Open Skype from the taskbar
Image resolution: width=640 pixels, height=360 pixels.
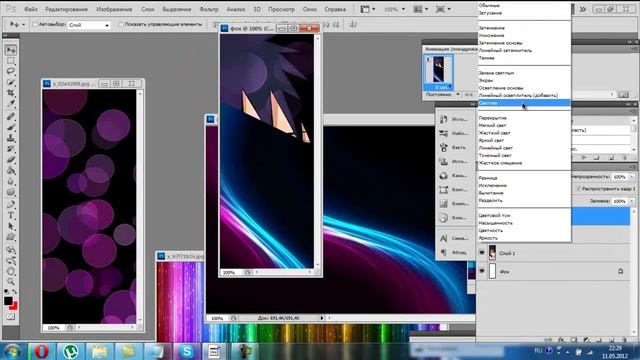186,351
